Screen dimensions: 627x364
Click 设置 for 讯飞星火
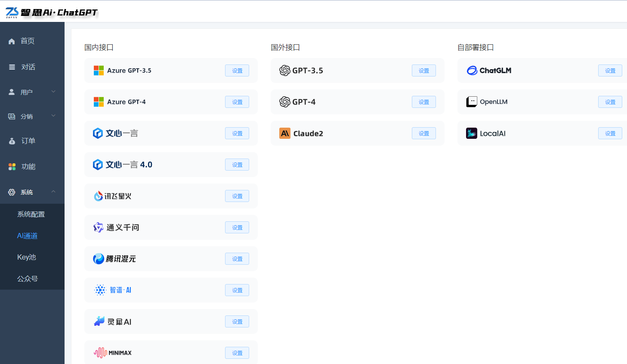237,196
